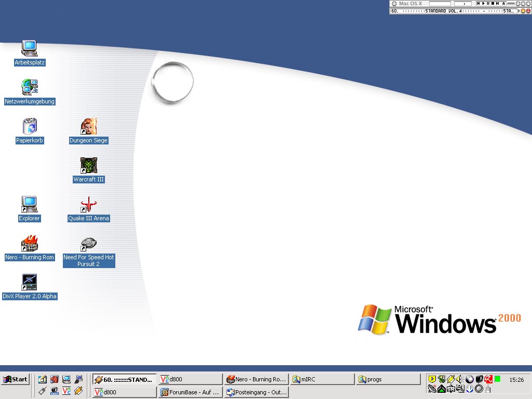Switch to the lower d800 VNC taskbar button
The height and width of the screenshot is (399, 532).
[125, 392]
